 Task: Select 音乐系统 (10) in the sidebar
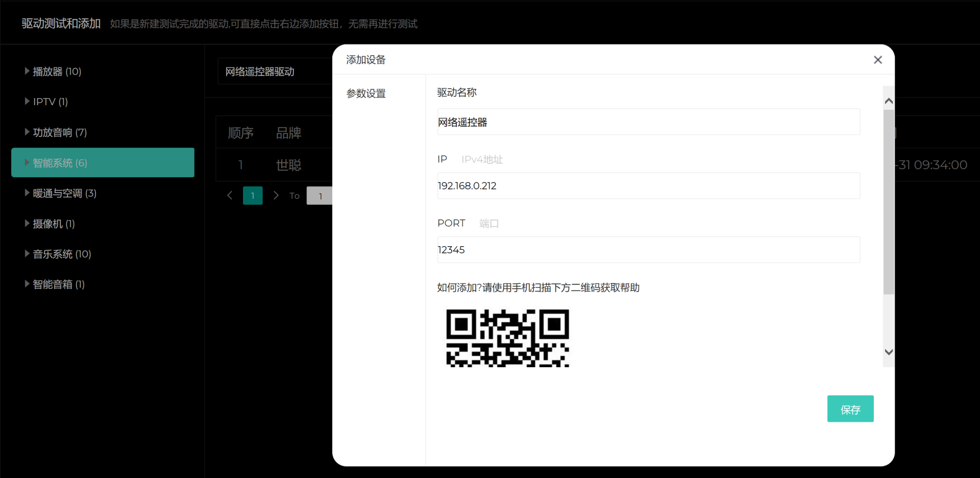point(62,254)
